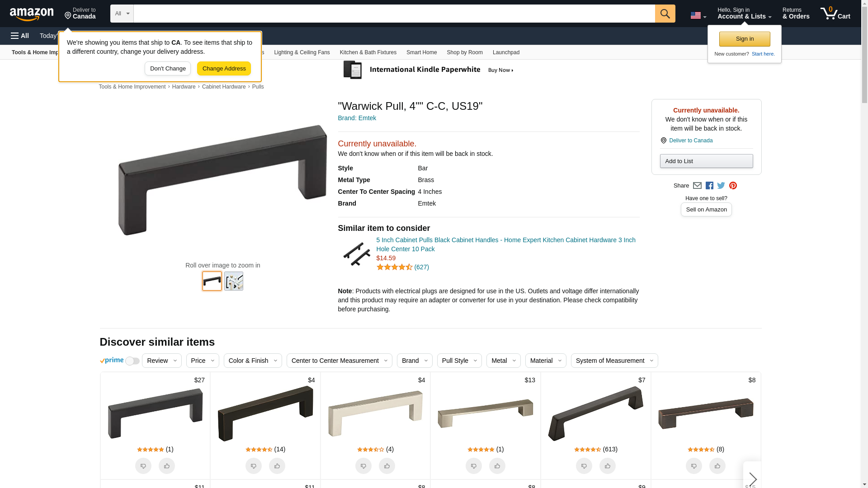Viewport: 868px width, 488px height.
Task: Click the Amazon logo
Action: (x=32, y=14)
